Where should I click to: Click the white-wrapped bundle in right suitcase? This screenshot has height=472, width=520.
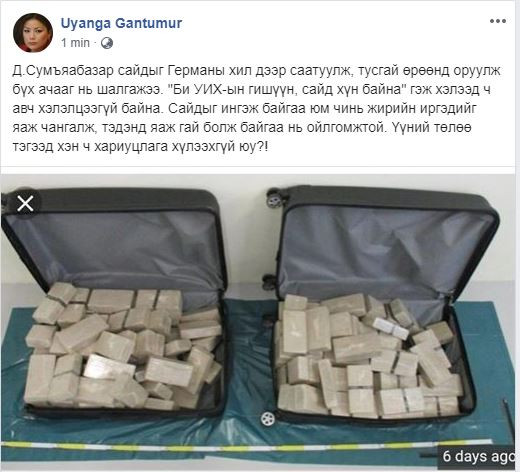(x=391, y=328)
